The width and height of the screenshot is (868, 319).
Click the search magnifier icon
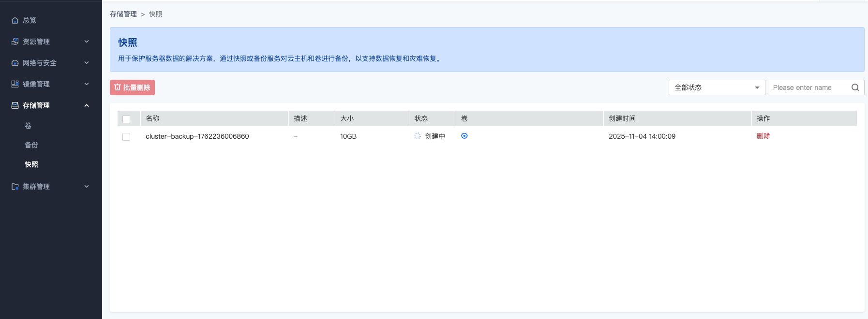855,87
